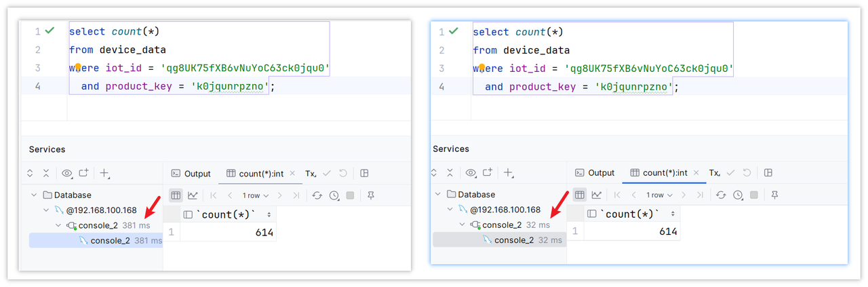The width and height of the screenshot is (868, 287).
Task: Click Collapse All icon in left Services panel
Action: pos(46,174)
